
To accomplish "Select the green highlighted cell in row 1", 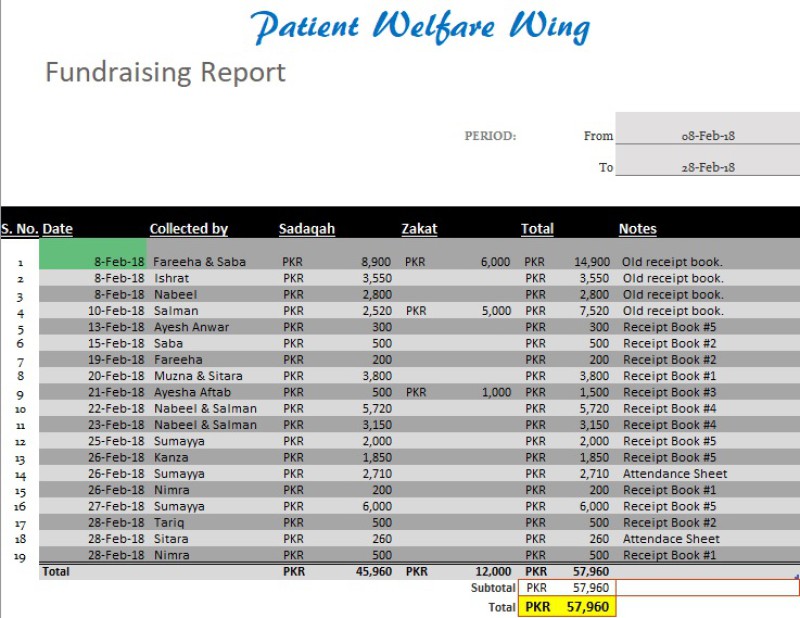I will point(93,254).
